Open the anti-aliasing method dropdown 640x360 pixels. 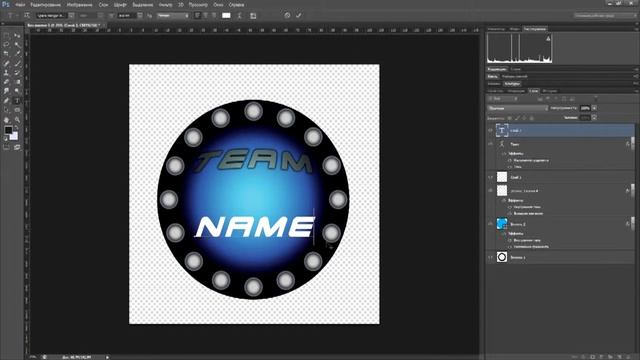pyautogui.click(x=173, y=16)
